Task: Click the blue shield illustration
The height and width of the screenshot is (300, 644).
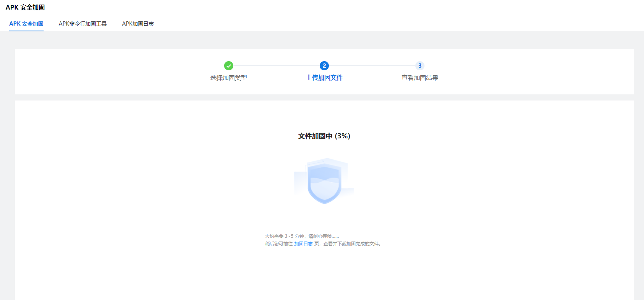Action: (324, 181)
